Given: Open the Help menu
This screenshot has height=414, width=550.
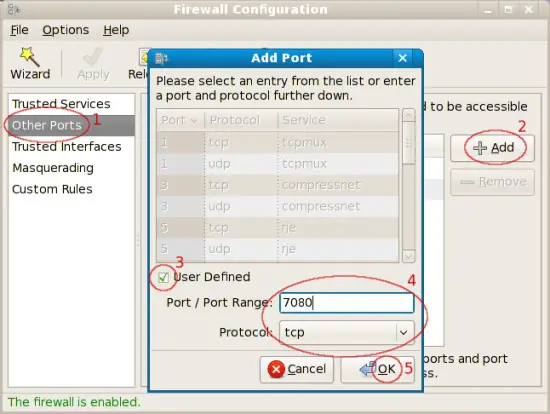Looking at the screenshot, I should 116,30.
